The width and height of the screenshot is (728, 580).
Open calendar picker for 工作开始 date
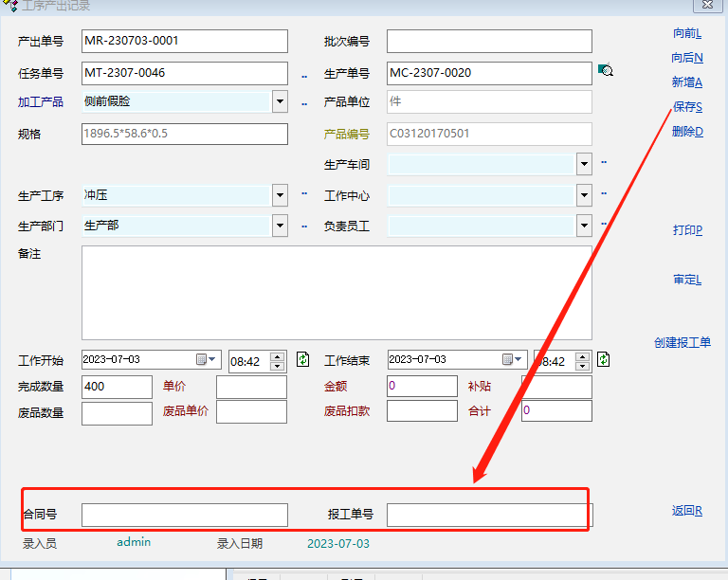[x=207, y=360]
